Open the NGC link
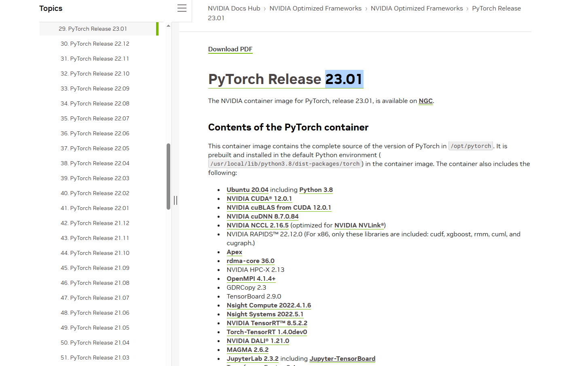Screen dimensions: 588x366 [425, 101]
